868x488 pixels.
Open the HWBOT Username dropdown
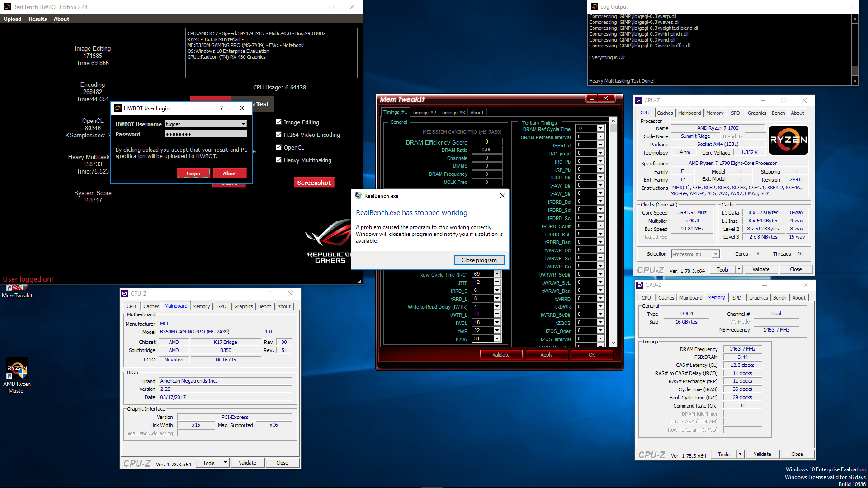click(x=243, y=124)
